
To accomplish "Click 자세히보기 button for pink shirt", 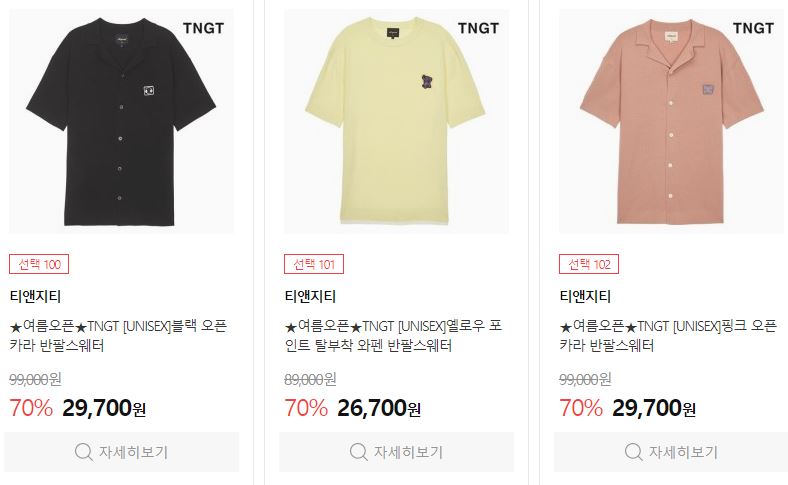I will pos(671,452).
